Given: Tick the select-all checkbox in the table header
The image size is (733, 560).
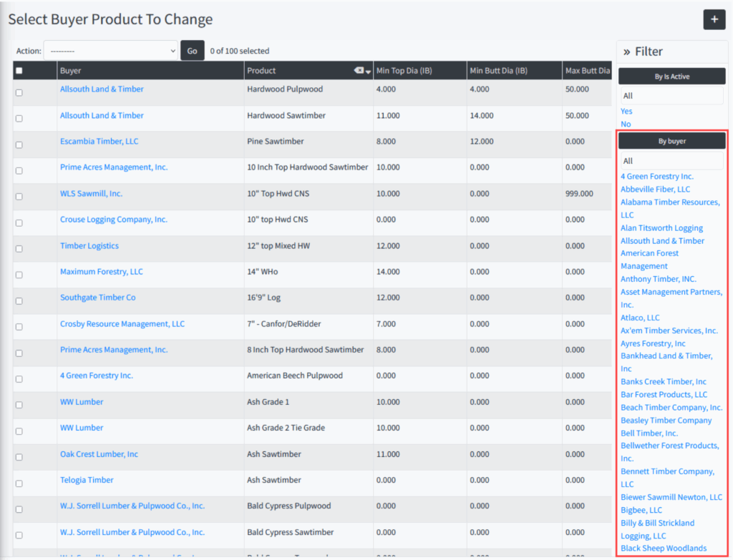Looking at the screenshot, I should 19,71.
